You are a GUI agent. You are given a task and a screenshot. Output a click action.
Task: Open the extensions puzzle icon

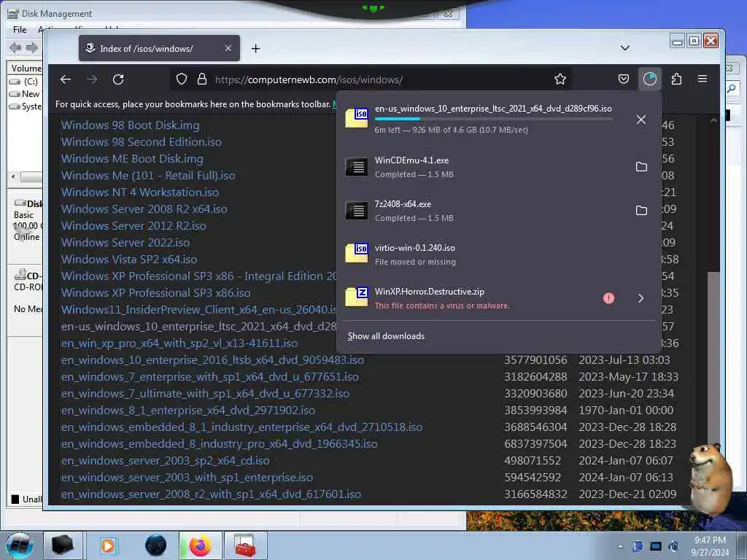point(676,79)
